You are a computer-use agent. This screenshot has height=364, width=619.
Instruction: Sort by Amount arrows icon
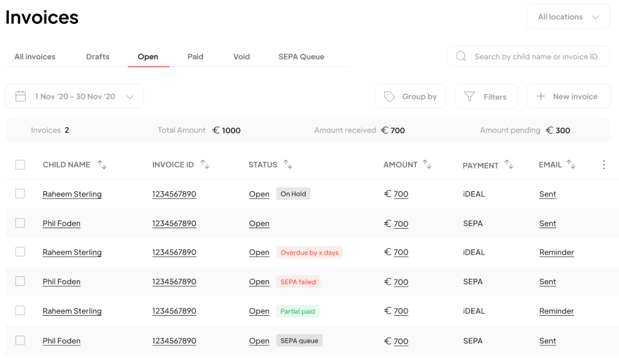(x=427, y=164)
